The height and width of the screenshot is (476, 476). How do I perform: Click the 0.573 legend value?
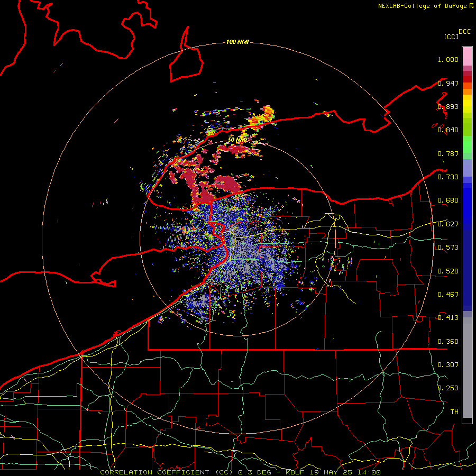[x=448, y=248]
